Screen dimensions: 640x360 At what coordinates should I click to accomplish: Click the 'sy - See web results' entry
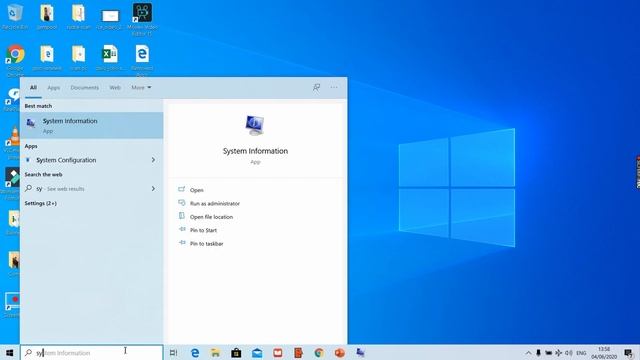pyautogui.click(x=91, y=189)
